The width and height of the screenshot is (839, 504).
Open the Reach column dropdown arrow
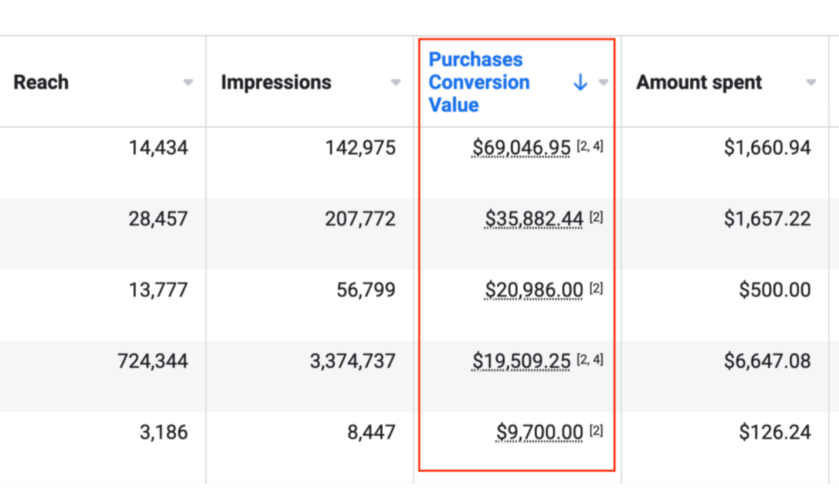click(x=188, y=83)
